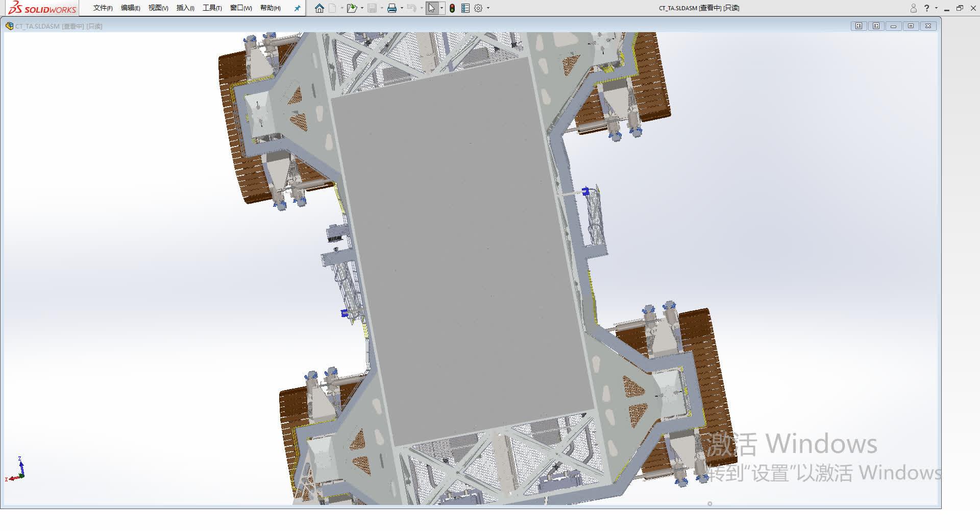Click the left split-pane button on the document window
Image resolution: width=980 pixels, height=531 pixels.
pos(859,26)
